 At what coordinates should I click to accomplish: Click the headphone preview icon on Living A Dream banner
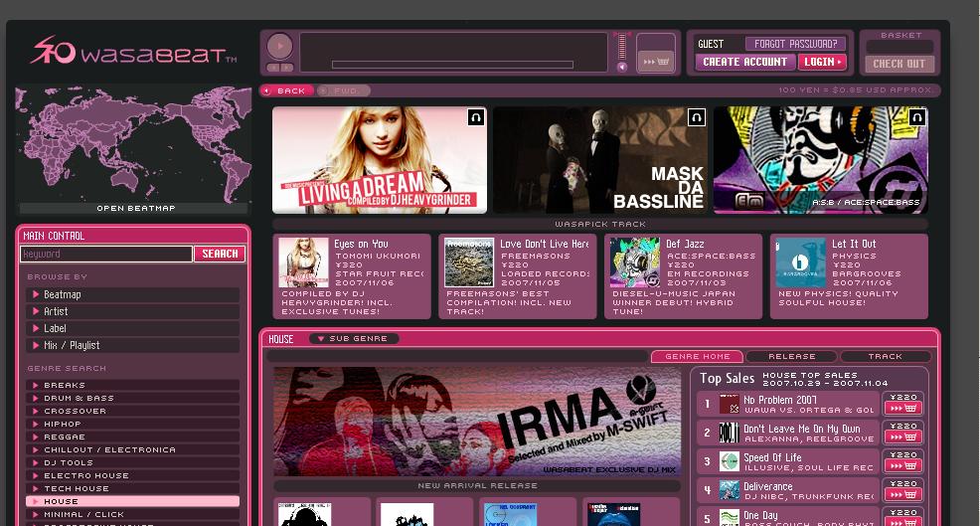pos(476,117)
